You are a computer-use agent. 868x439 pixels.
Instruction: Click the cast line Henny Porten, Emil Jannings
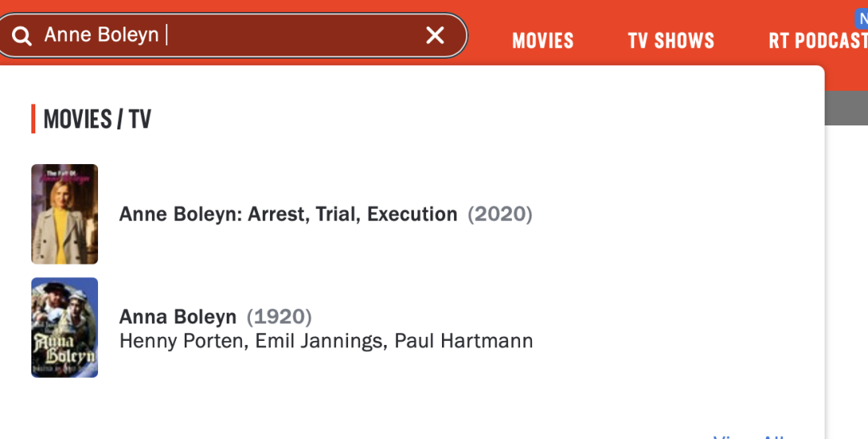(326, 341)
